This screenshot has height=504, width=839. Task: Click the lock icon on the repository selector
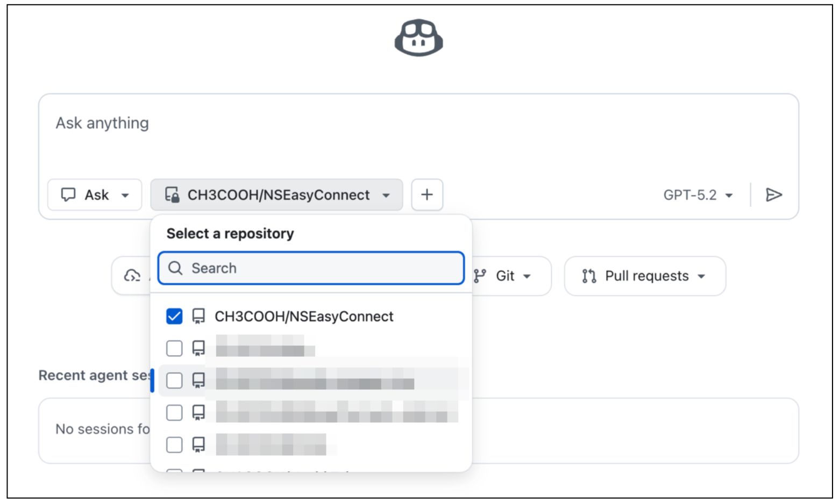click(x=172, y=195)
